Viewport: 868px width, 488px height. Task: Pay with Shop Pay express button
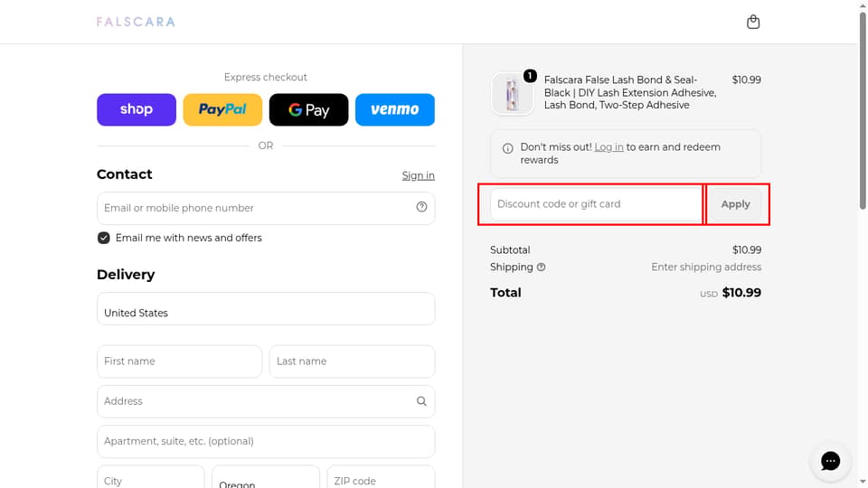pyautogui.click(x=137, y=109)
